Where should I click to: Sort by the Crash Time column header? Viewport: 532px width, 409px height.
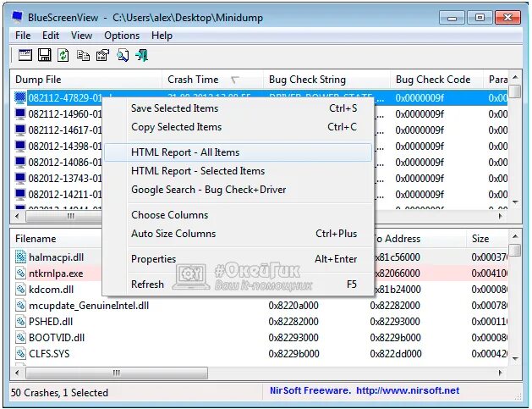(x=213, y=80)
